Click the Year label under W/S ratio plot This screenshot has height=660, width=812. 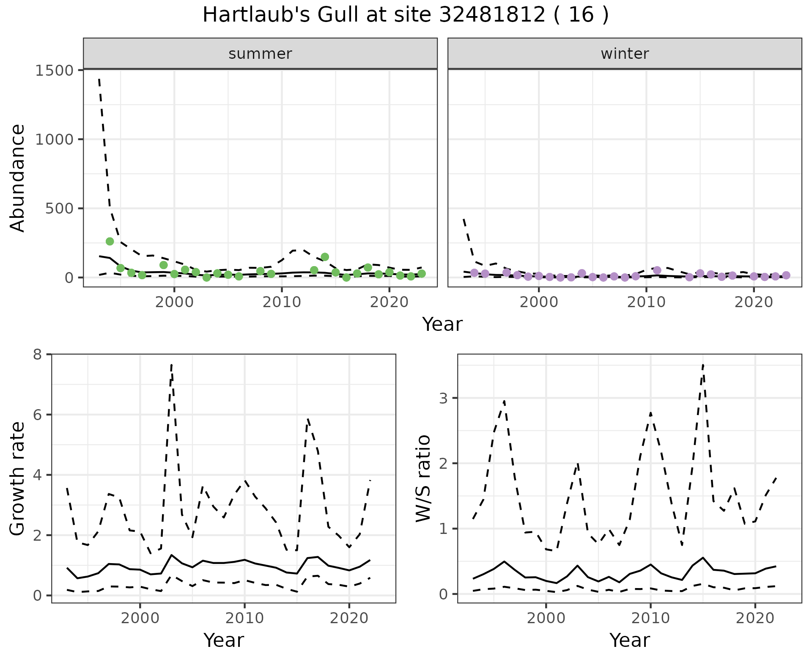(x=629, y=640)
